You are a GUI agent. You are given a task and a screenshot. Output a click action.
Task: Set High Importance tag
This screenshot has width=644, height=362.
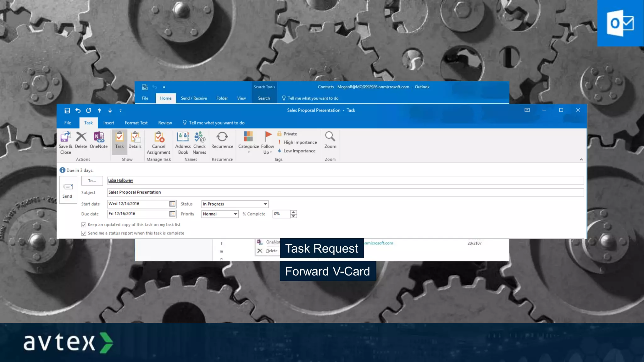(x=297, y=142)
